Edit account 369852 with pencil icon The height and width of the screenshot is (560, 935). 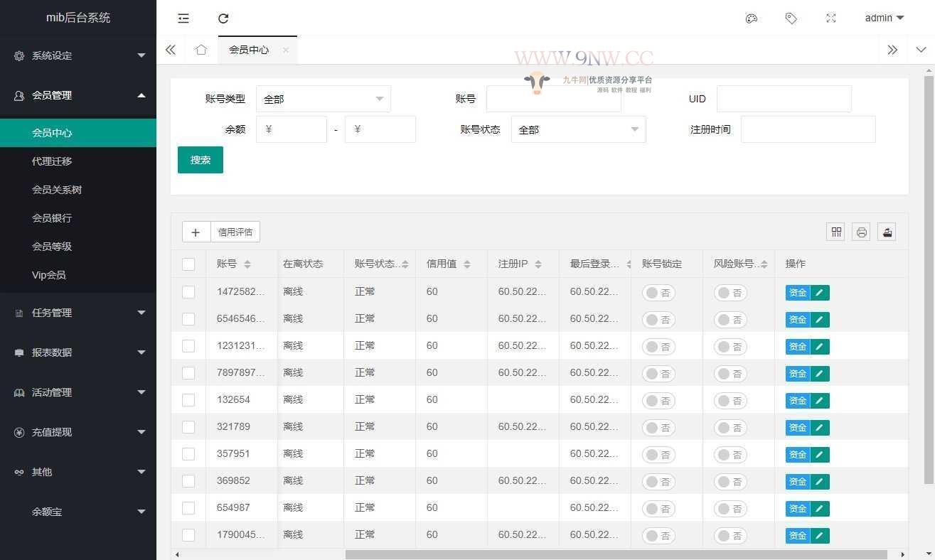[820, 482]
